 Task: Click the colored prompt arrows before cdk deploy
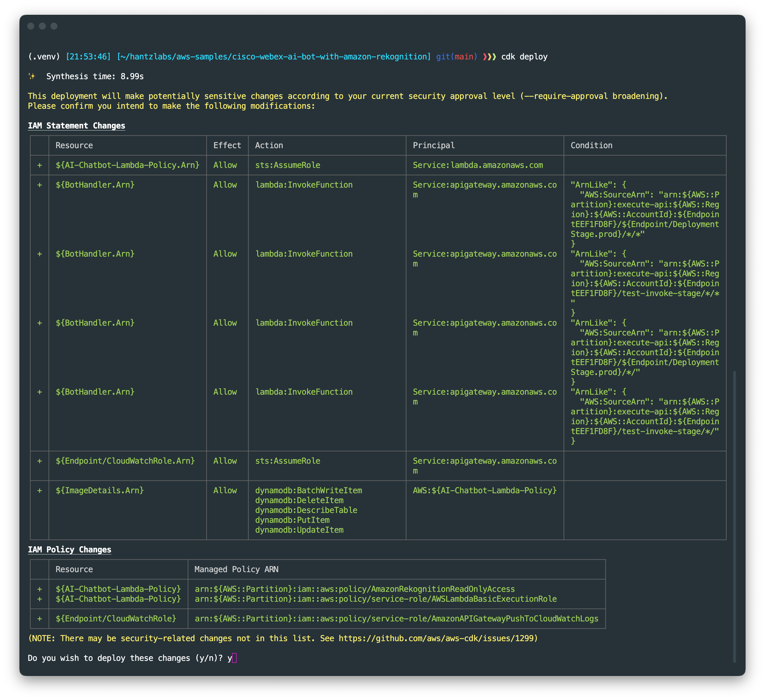pos(489,57)
